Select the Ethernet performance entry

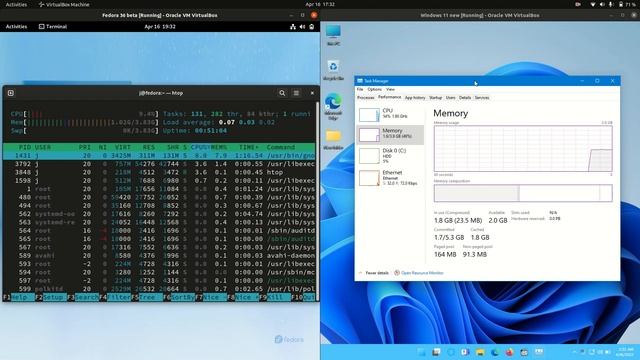[391, 178]
